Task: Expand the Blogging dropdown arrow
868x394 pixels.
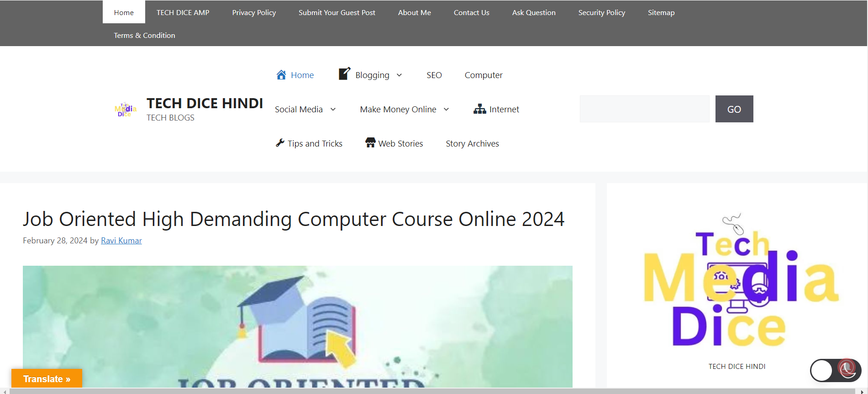Action: point(399,75)
